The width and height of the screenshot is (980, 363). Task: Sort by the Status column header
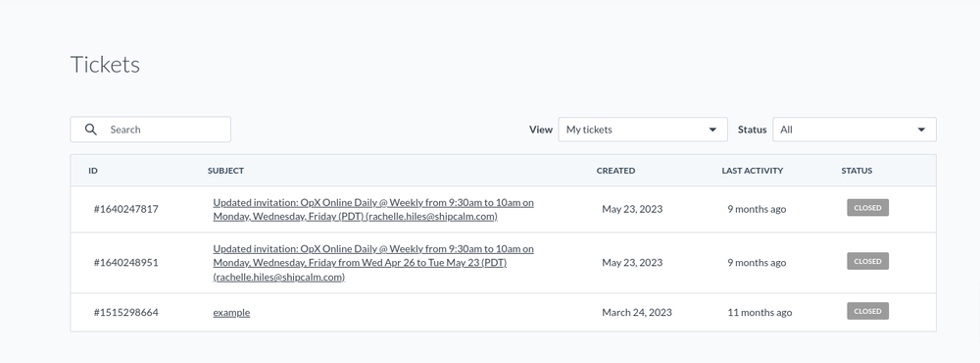pyautogui.click(x=857, y=171)
